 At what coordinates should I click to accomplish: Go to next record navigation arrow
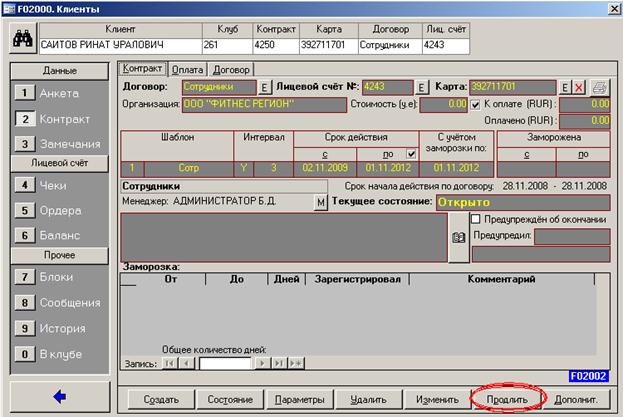[x=262, y=363]
